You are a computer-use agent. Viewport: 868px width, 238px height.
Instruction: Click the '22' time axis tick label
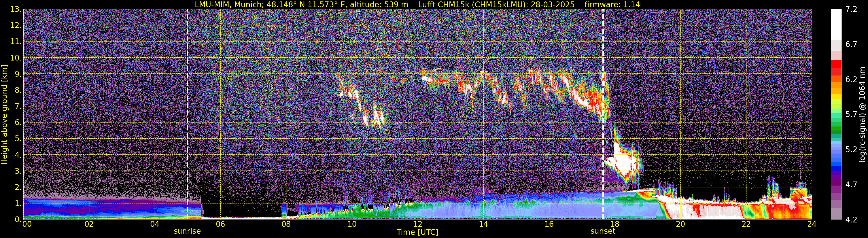pos(746,224)
